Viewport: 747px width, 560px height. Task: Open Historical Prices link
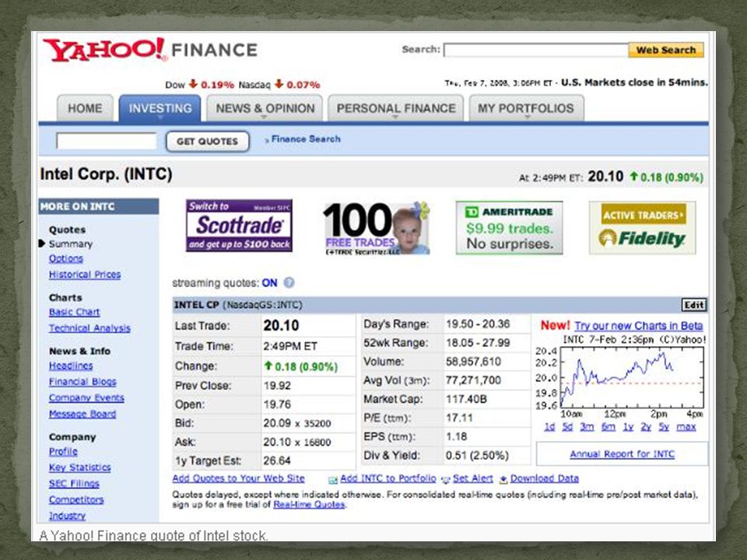pyautogui.click(x=85, y=275)
